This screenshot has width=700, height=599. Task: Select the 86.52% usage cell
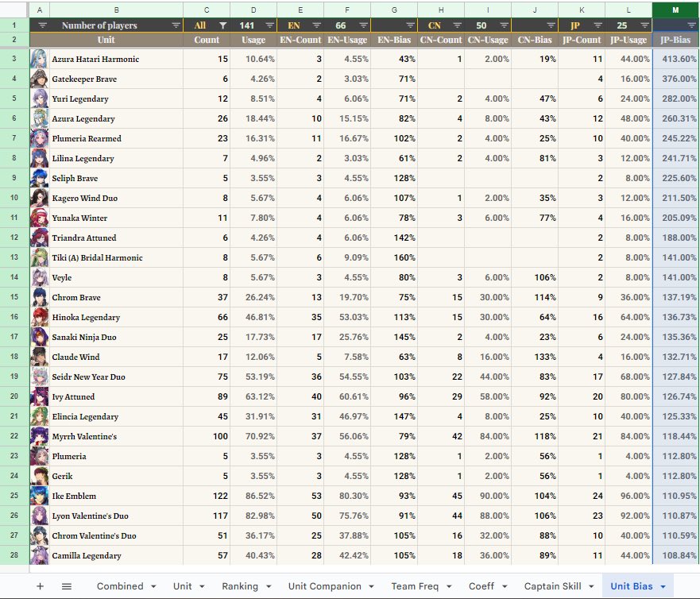[253, 496]
